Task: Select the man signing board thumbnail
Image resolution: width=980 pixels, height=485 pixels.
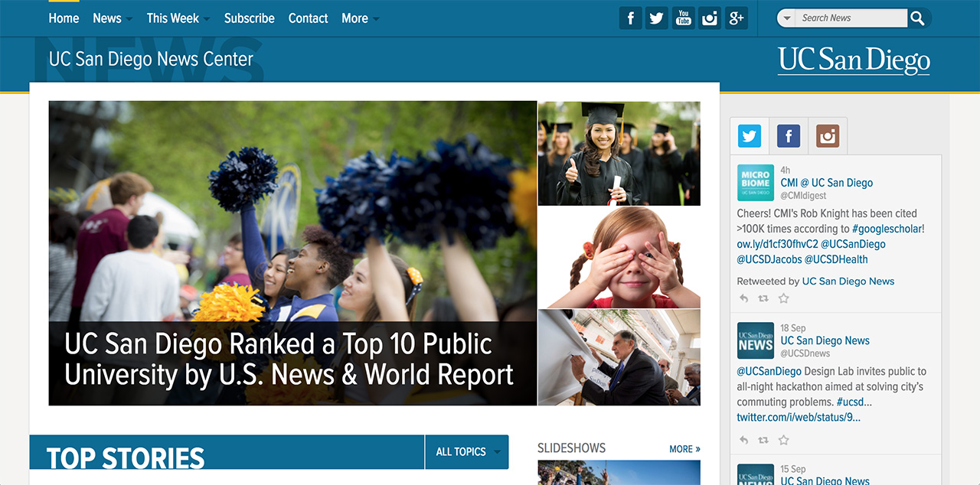Action: 619,357
